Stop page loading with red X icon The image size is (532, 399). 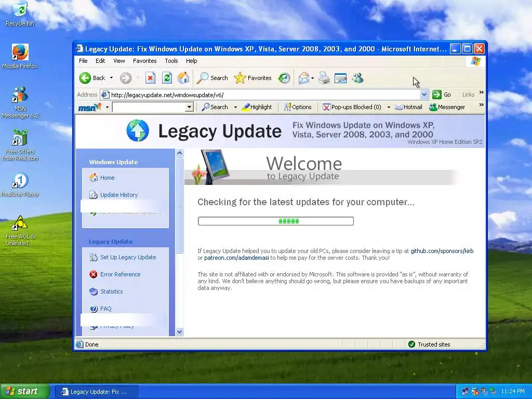pos(150,78)
